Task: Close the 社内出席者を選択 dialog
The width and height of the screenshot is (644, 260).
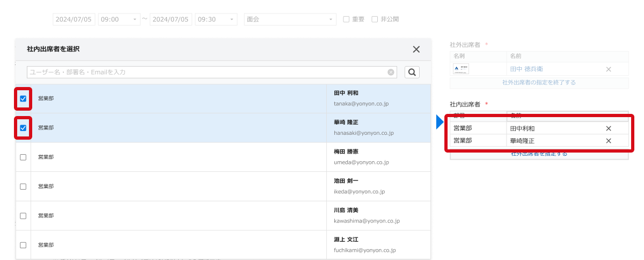Action: tap(416, 49)
